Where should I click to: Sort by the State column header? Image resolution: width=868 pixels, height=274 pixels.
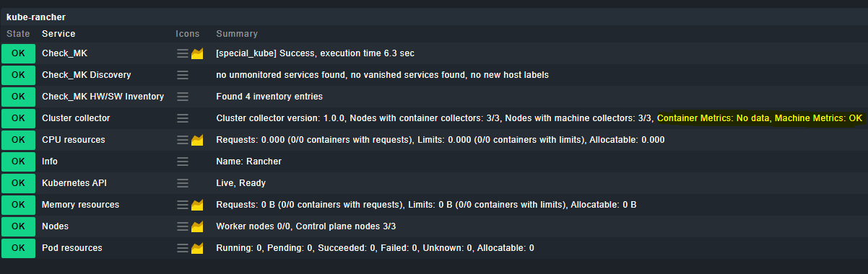tap(18, 34)
